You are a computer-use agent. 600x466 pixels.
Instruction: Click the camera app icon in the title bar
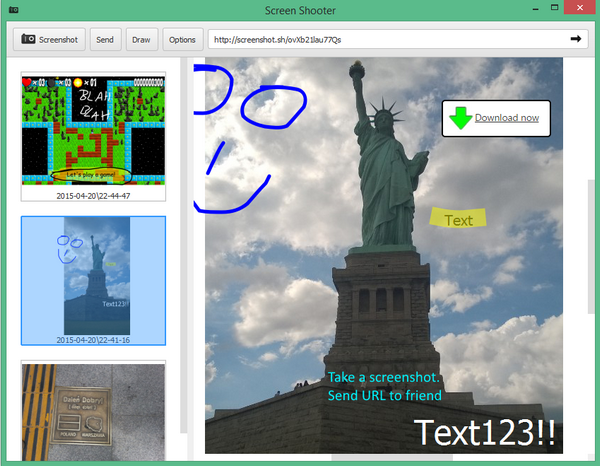[x=13, y=10]
